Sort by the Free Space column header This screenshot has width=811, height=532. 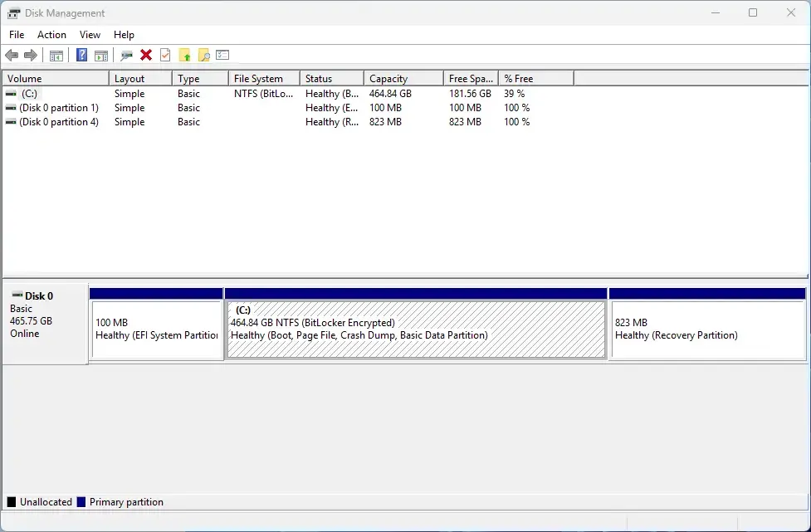(x=471, y=79)
